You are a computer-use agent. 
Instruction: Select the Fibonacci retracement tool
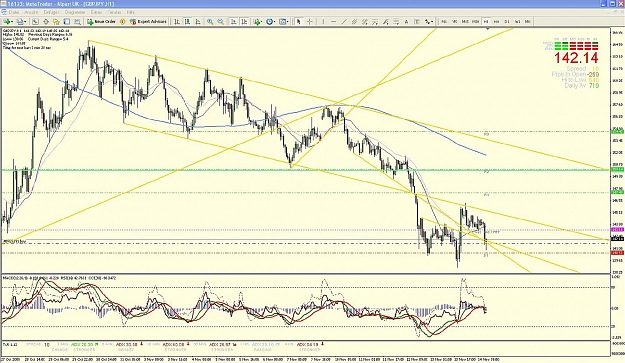[375, 22]
